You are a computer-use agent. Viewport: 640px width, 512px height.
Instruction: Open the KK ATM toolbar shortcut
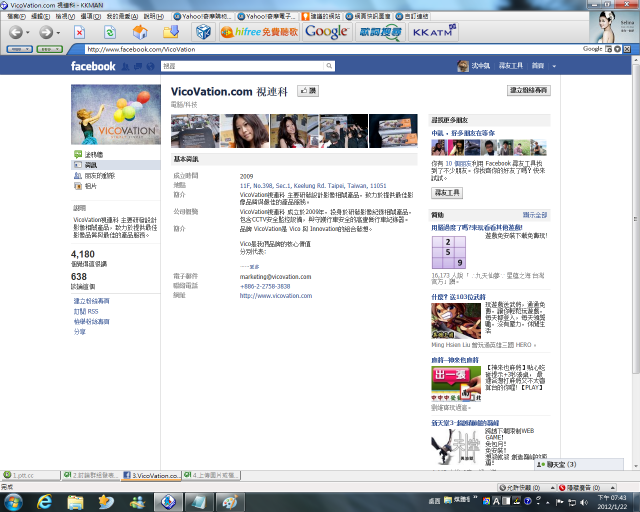click(433, 32)
